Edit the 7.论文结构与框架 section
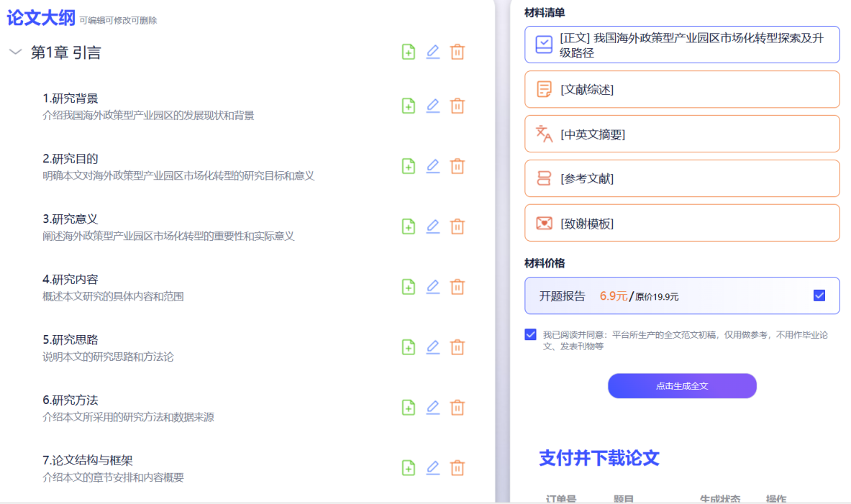 pyautogui.click(x=432, y=468)
